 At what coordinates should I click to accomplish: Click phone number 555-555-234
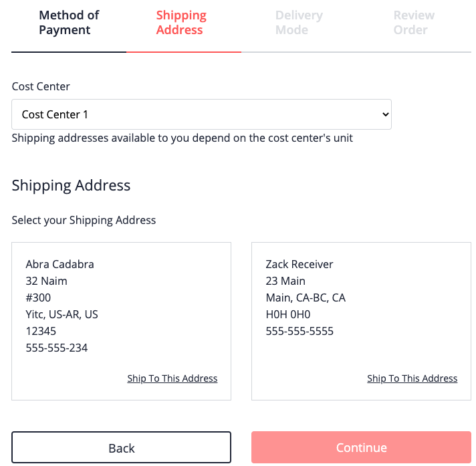pos(57,348)
